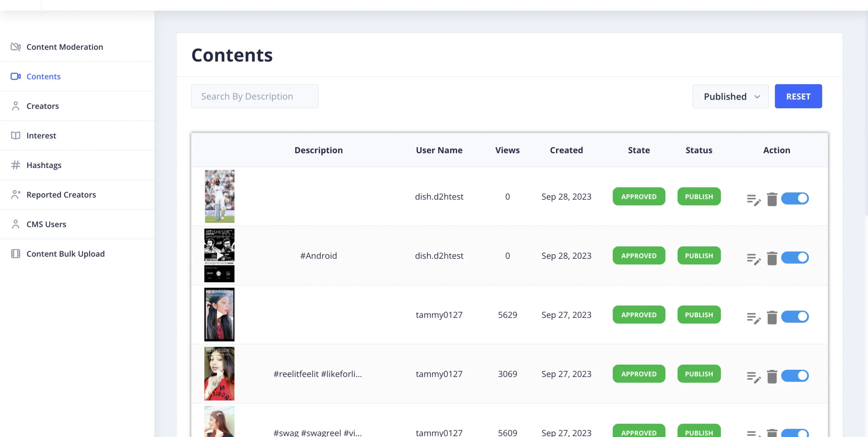This screenshot has width=868, height=437.
Task: Open the Hashtags section in sidebar
Action: click(44, 165)
